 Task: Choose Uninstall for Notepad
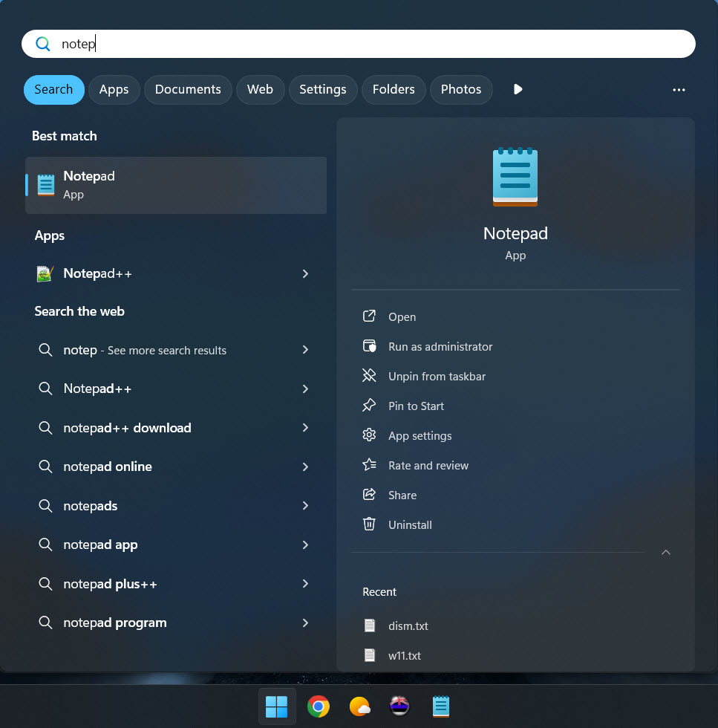pos(410,525)
